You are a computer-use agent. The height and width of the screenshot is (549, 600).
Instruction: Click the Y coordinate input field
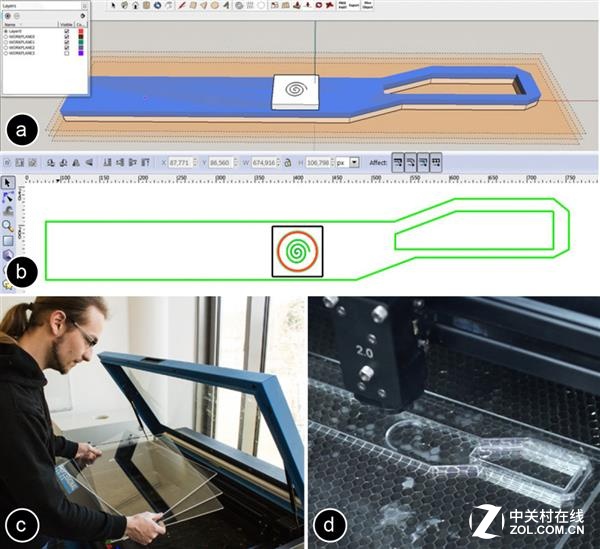(220, 163)
